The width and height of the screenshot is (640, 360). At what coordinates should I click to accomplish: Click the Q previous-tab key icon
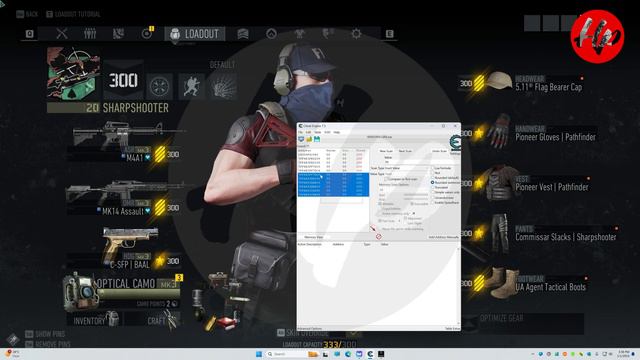29,34
